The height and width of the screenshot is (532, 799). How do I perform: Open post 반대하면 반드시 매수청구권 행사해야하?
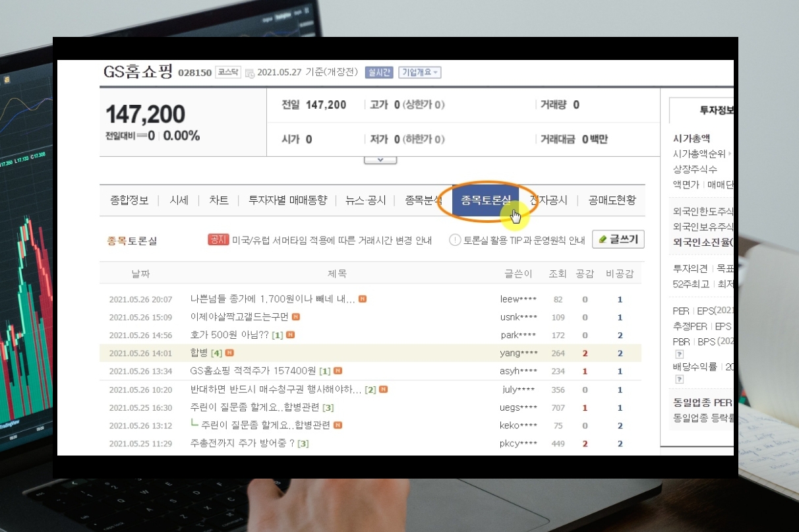(276, 390)
